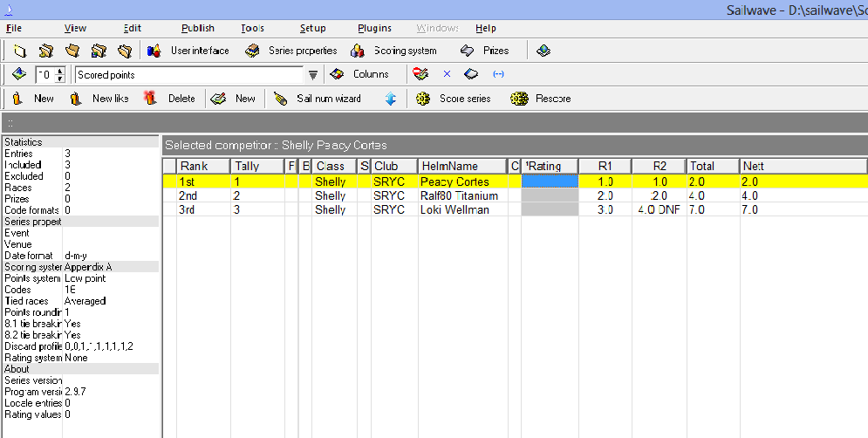Image resolution: width=868 pixels, height=438 pixels.
Task: Open the Plugins menu
Action: (374, 29)
